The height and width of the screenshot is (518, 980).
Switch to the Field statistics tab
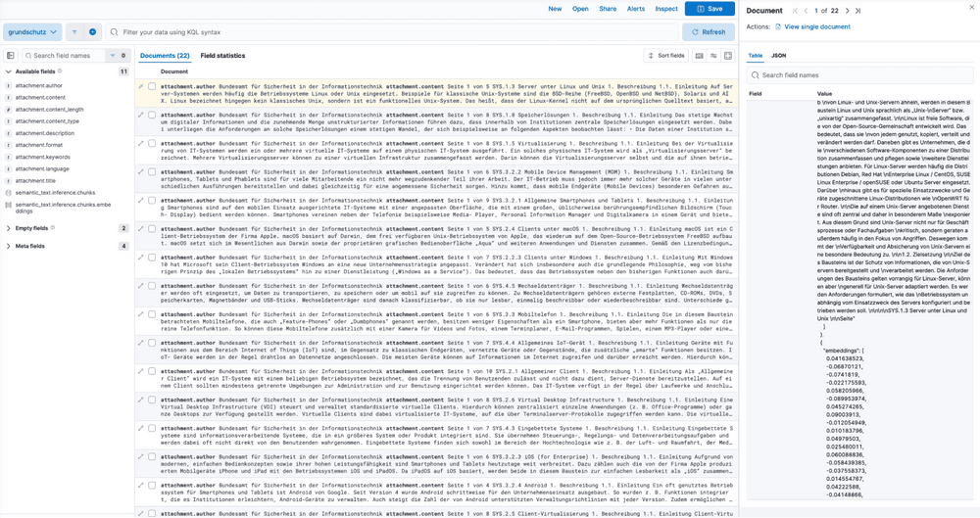pyautogui.click(x=222, y=56)
